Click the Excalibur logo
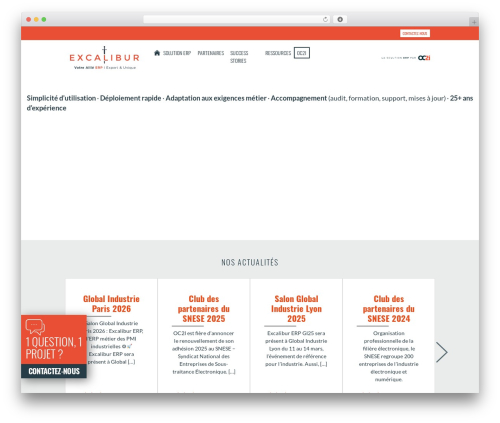 coord(104,58)
